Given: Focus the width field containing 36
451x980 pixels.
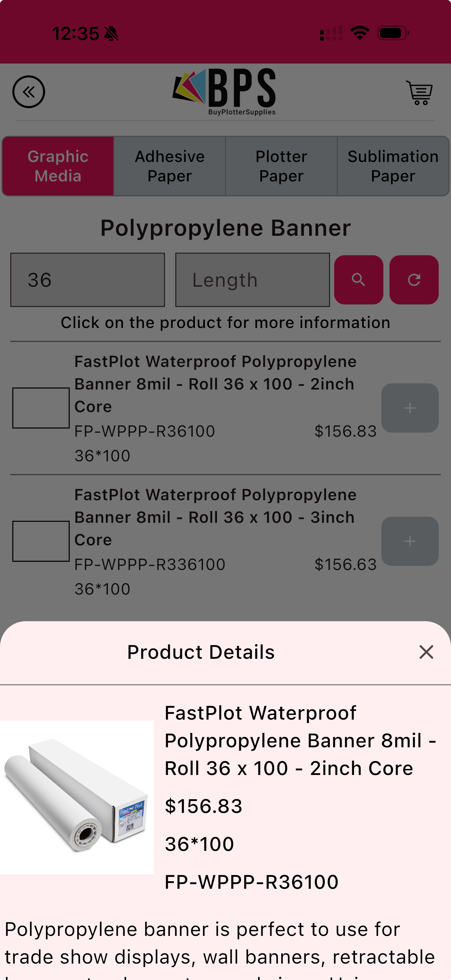Looking at the screenshot, I should tap(87, 280).
